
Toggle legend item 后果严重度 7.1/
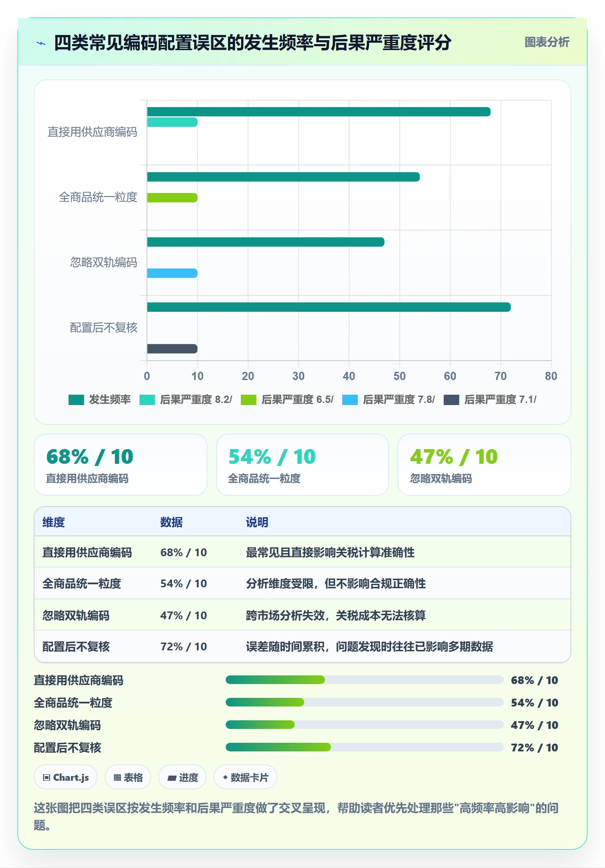[490, 400]
